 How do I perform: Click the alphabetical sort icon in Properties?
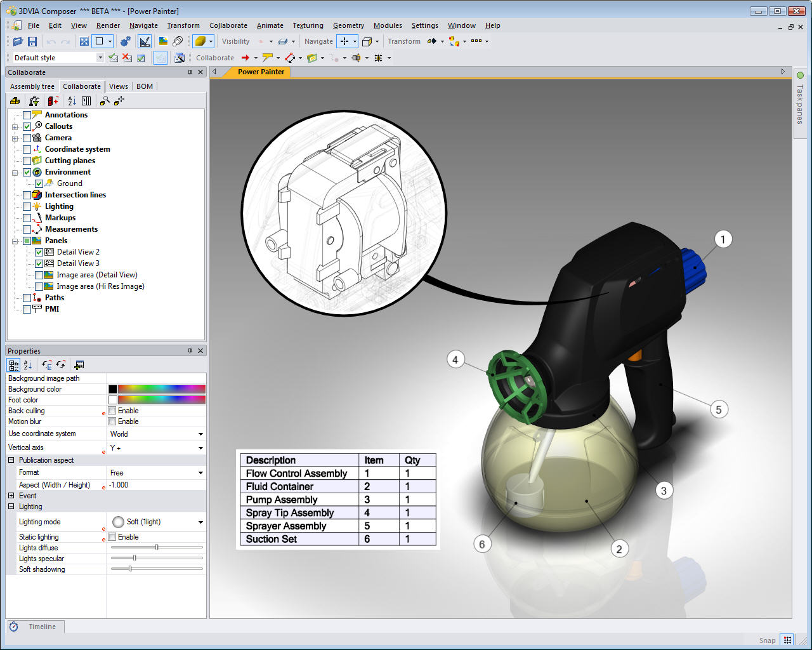pos(28,365)
